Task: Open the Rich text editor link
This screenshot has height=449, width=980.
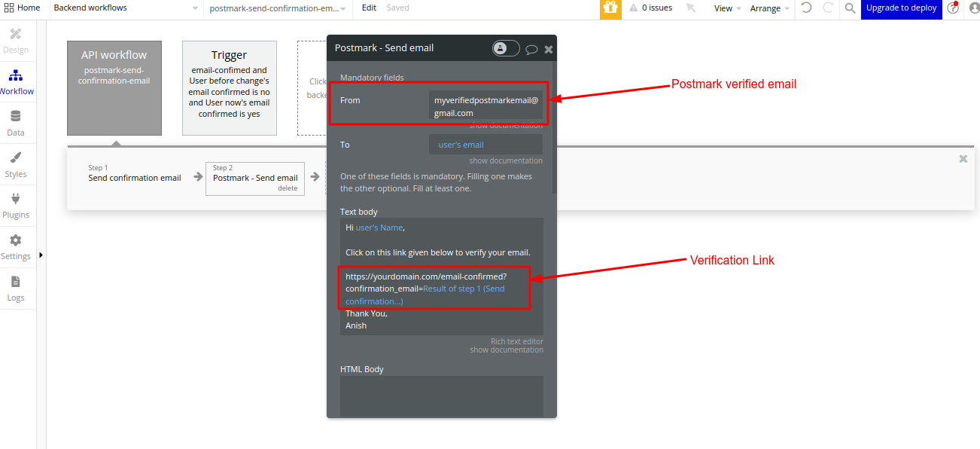Action: pos(517,341)
